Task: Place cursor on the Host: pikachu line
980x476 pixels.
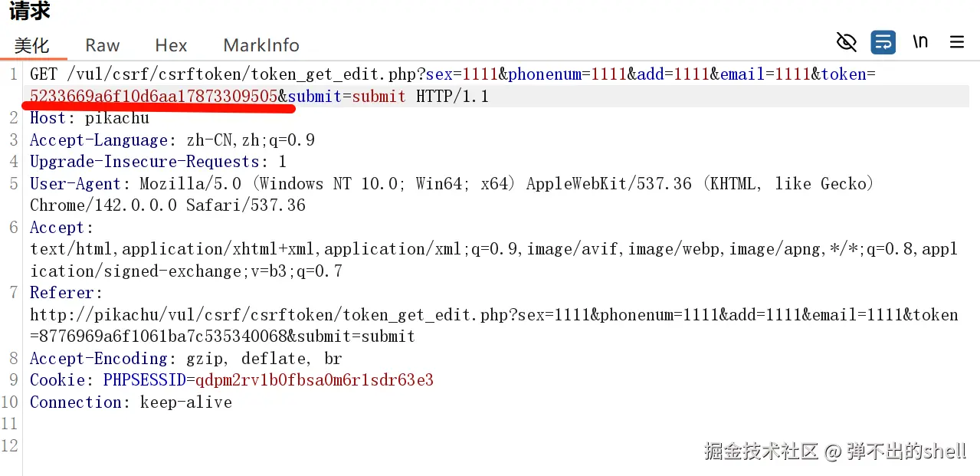Action: [x=90, y=118]
